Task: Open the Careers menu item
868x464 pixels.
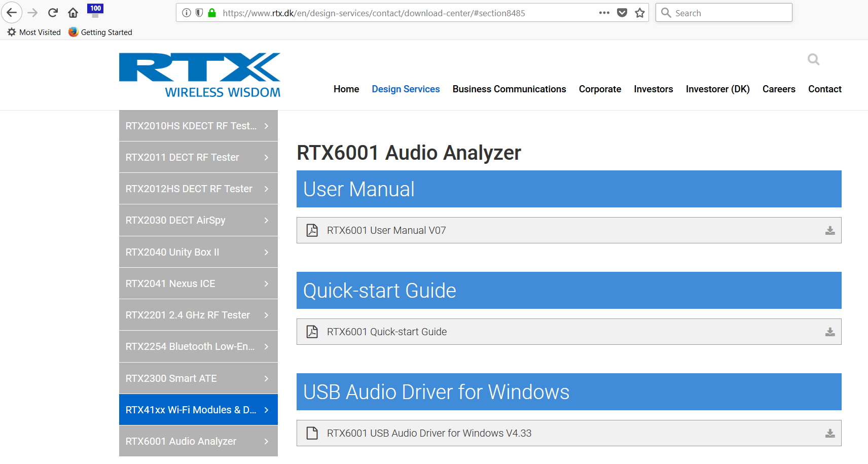Action: (779, 89)
